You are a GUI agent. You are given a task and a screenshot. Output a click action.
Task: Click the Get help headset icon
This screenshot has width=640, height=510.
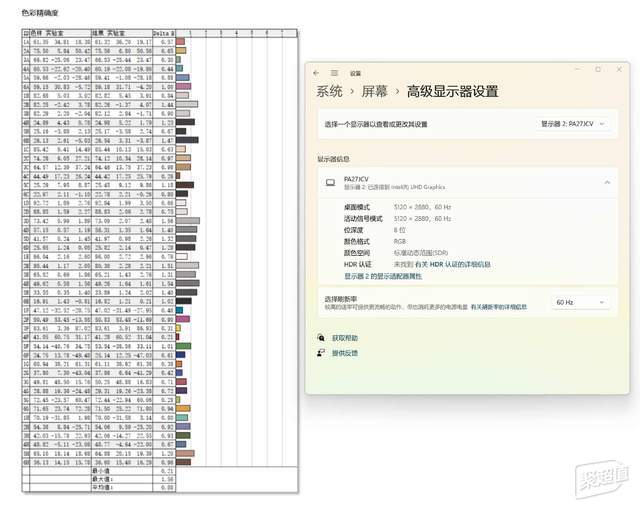321,337
